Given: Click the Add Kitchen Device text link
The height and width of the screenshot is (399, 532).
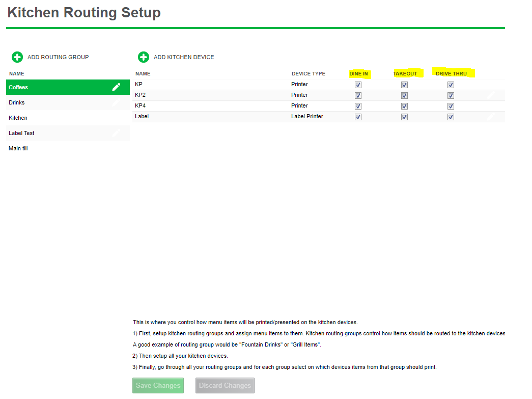Looking at the screenshot, I should coord(184,57).
